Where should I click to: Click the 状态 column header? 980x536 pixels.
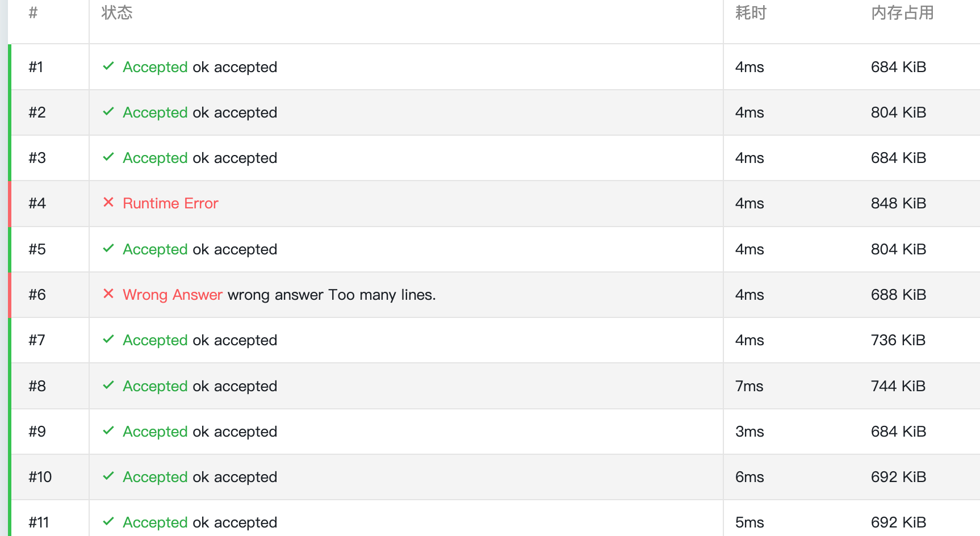click(117, 13)
